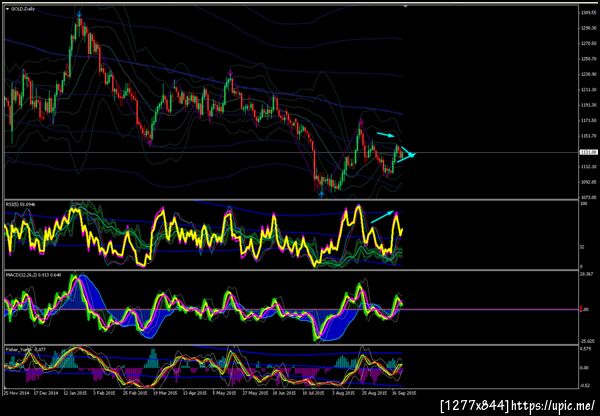Click the 16 Sep 2015 date label
Image resolution: width=600 pixels, height=416 pixels.
pos(402,393)
